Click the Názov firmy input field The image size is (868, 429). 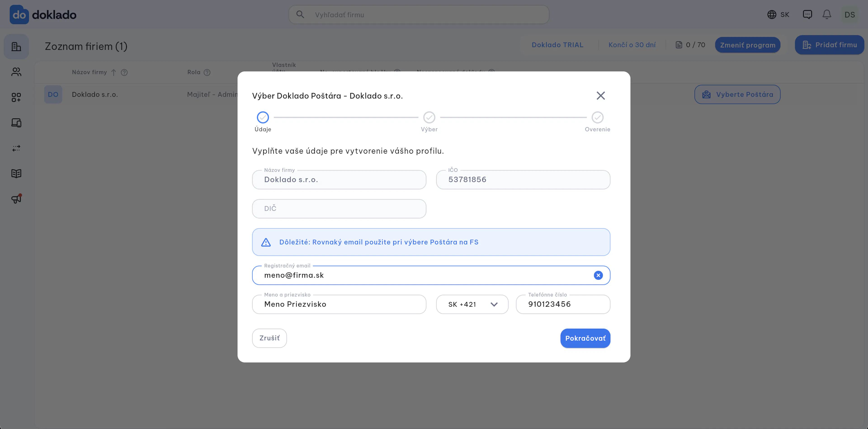[339, 180]
